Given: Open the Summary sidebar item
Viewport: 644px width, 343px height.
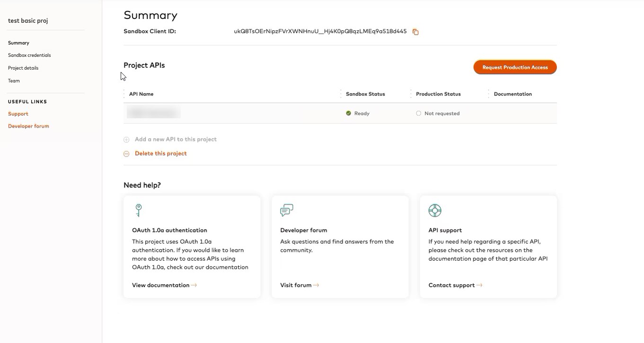Looking at the screenshot, I should point(18,43).
